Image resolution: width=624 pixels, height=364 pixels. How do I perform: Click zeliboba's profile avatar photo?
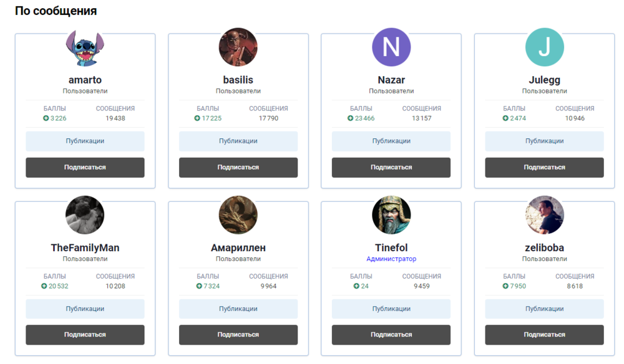point(545,215)
